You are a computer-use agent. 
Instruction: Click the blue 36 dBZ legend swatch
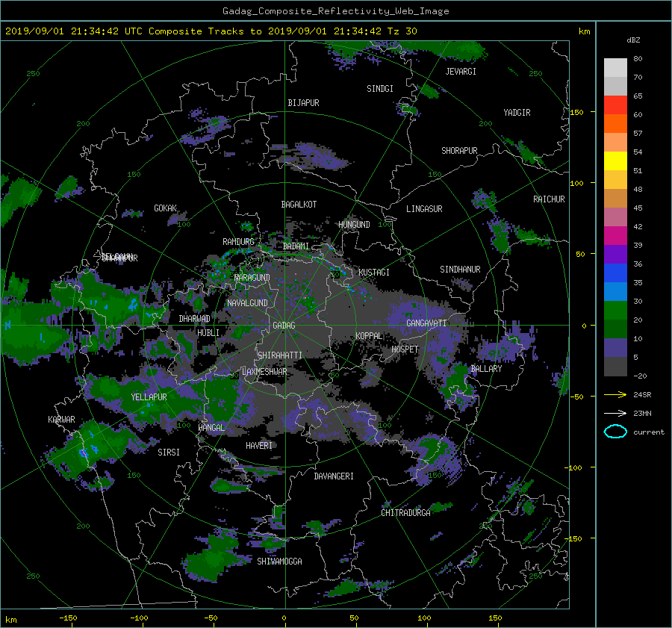[615, 273]
